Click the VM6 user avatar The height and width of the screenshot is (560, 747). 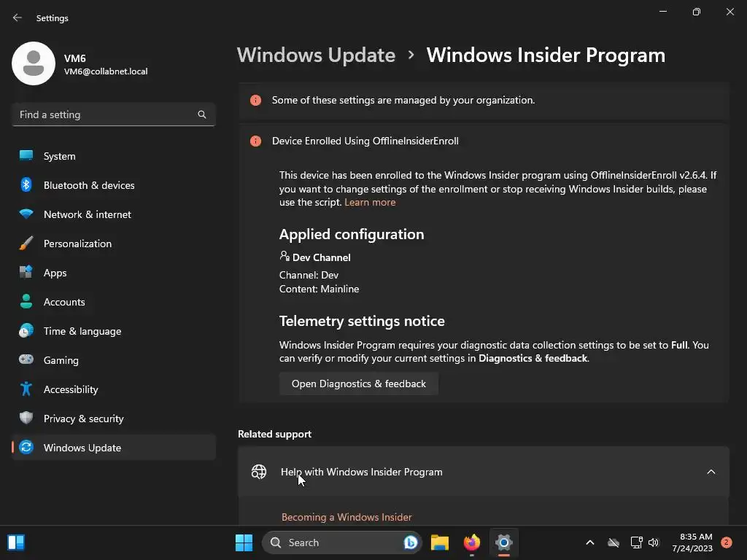point(34,63)
